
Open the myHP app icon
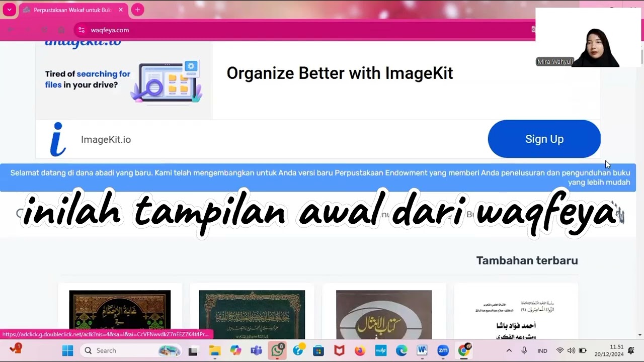(x=381, y=350)
